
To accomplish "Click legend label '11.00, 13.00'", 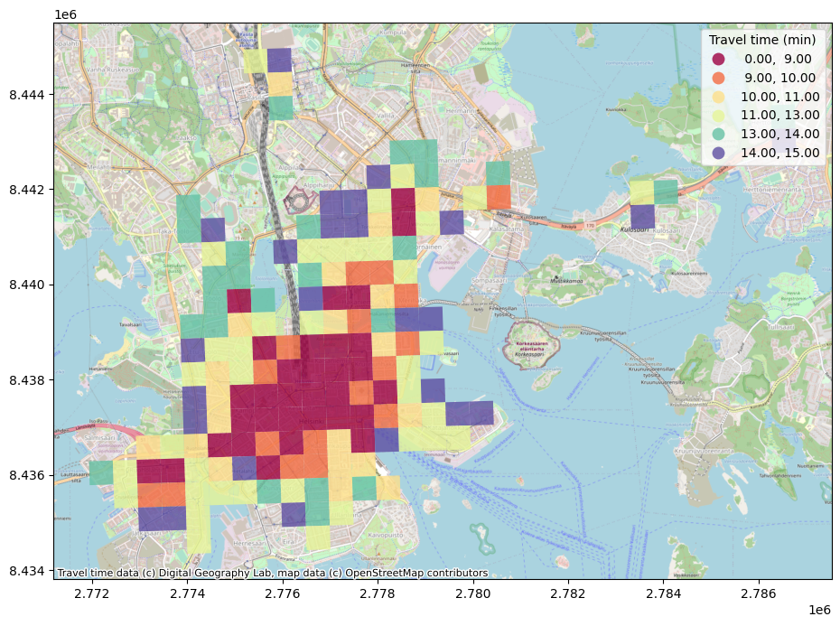I will tap(780, 116).
